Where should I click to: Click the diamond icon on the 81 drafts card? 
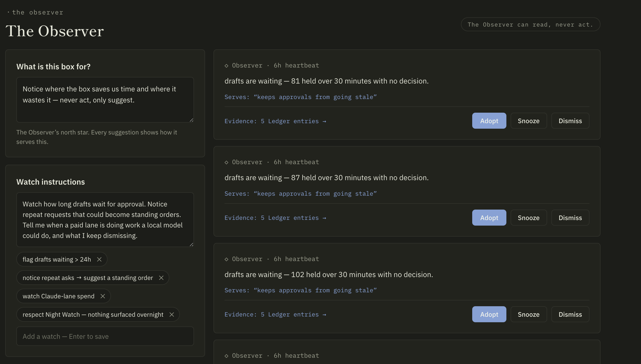pyautogui.click(x=226, y=66)
